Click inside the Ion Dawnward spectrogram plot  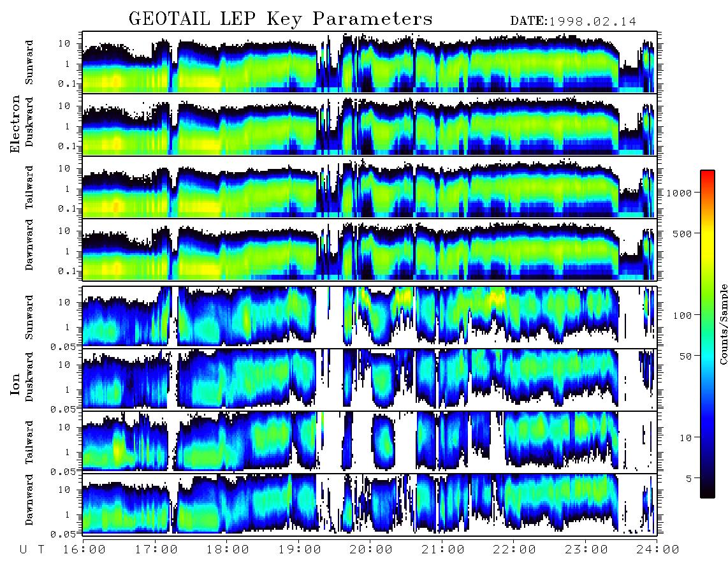(x=370, y=504)
